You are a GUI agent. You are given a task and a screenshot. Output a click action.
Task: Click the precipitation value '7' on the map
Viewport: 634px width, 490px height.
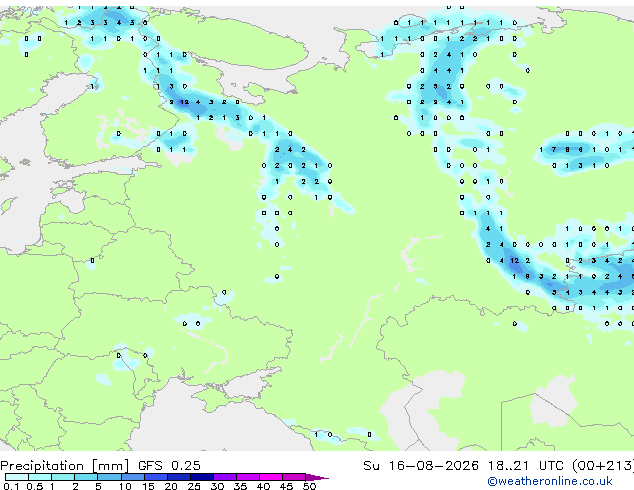(x=554, y=150)
